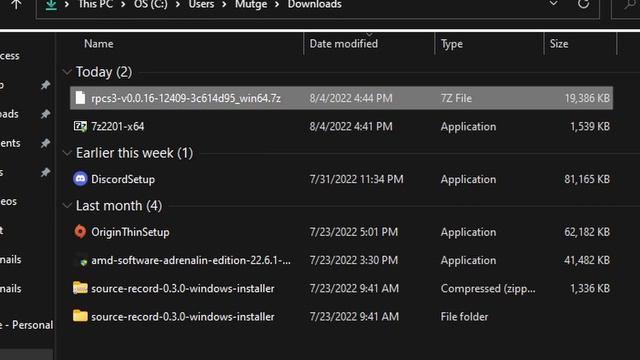
Task: Click the rpcs3 7z file icon
Action: [80, 98]
